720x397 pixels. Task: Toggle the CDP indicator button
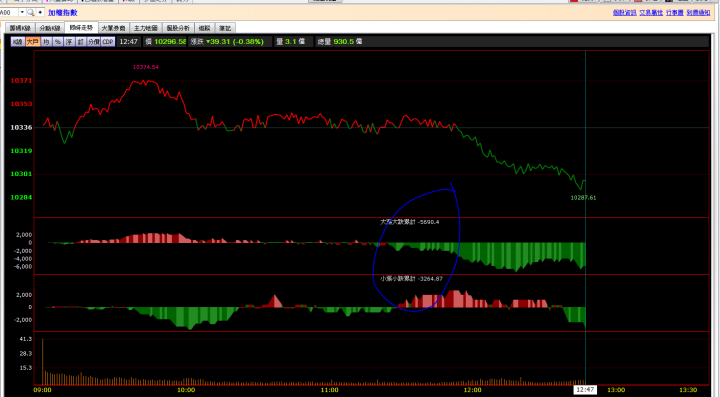pos(108,42)
